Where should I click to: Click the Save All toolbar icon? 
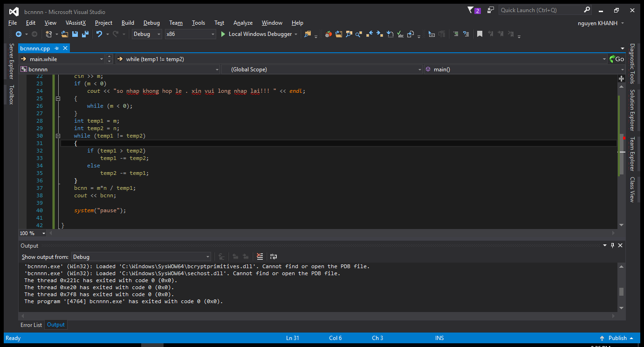click(x=85, y=34)
